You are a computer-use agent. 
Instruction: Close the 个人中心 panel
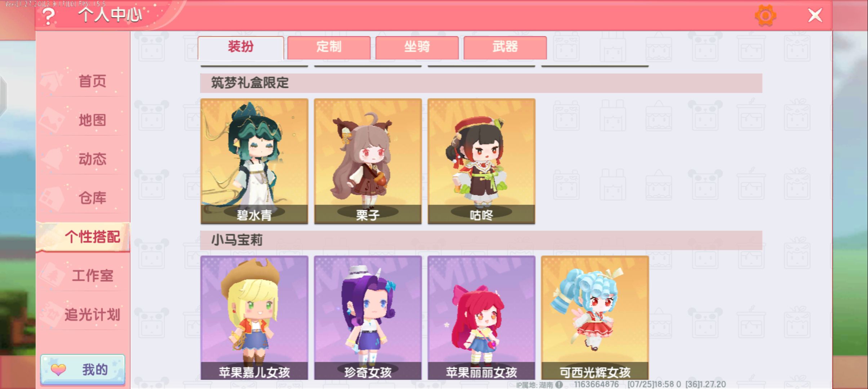(815, 15)
